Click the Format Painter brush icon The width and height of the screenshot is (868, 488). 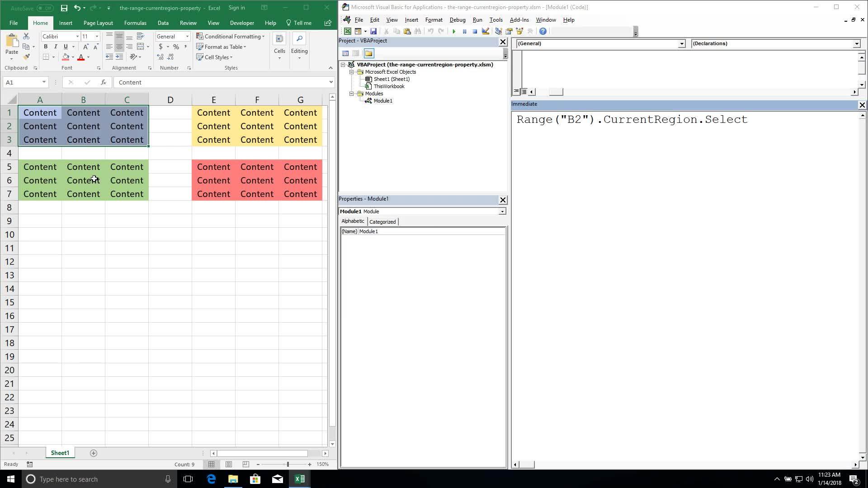tap(26, 57)
